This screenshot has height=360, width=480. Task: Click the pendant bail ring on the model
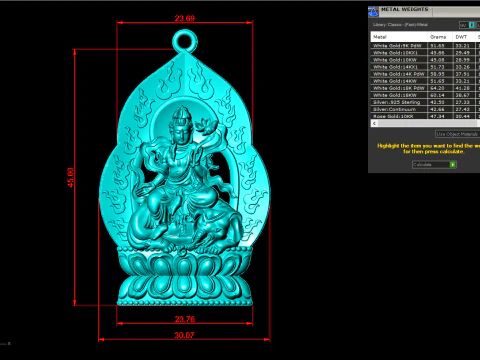tap(185, 41)
